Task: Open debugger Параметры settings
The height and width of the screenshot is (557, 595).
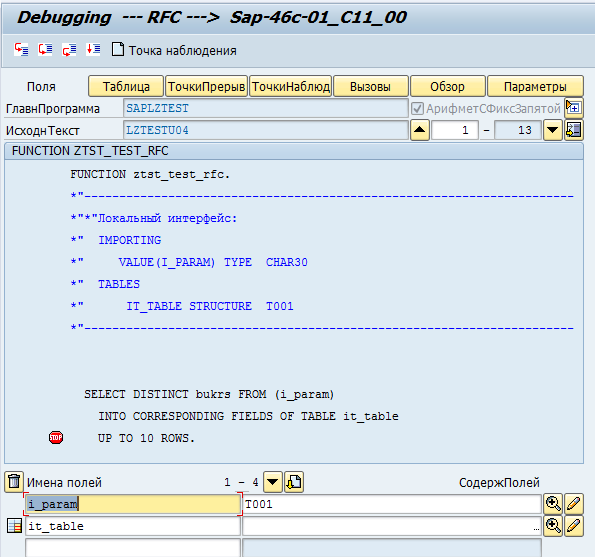Action: 535,87
